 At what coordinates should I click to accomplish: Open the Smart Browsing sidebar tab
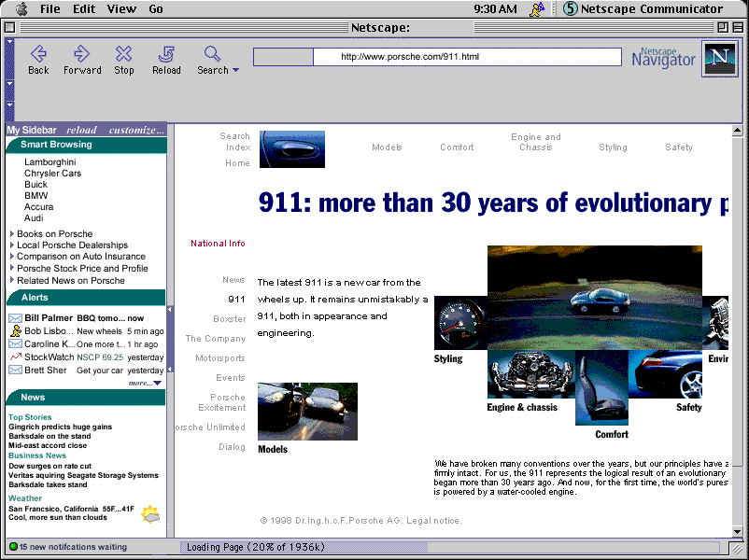pos(86,145)
